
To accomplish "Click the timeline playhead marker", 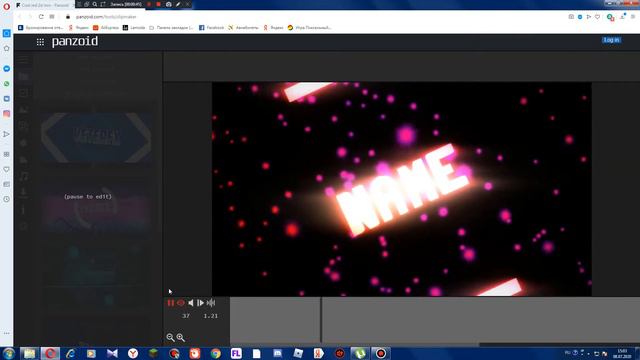I will click(x=321, y=320).
